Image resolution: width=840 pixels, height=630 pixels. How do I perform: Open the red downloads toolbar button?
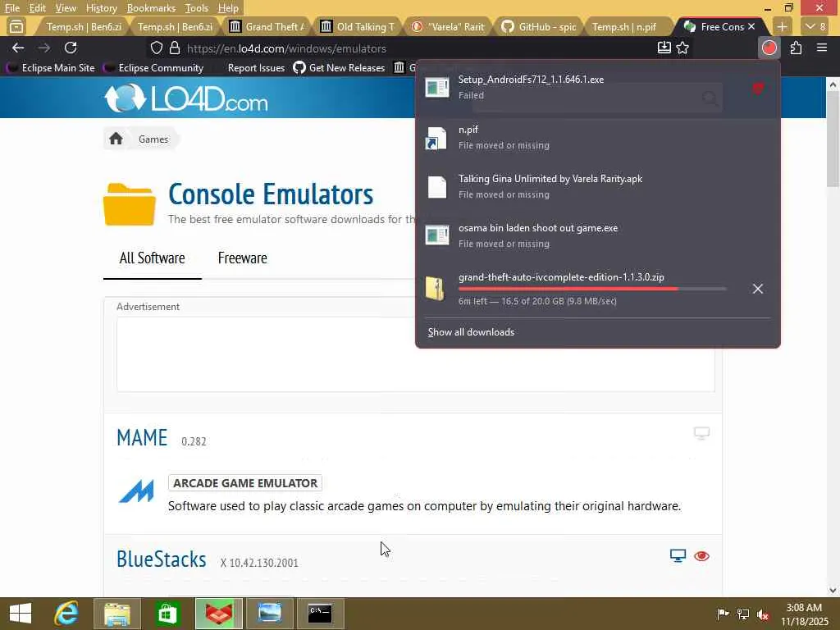(x=769, y=48)
